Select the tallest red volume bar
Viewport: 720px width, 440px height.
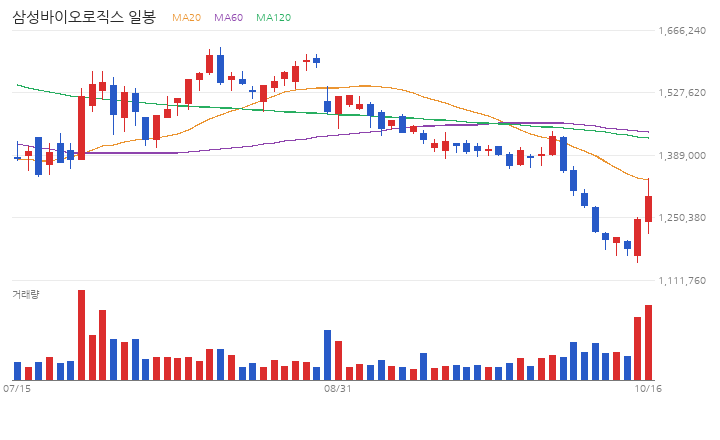coord(81,335)
